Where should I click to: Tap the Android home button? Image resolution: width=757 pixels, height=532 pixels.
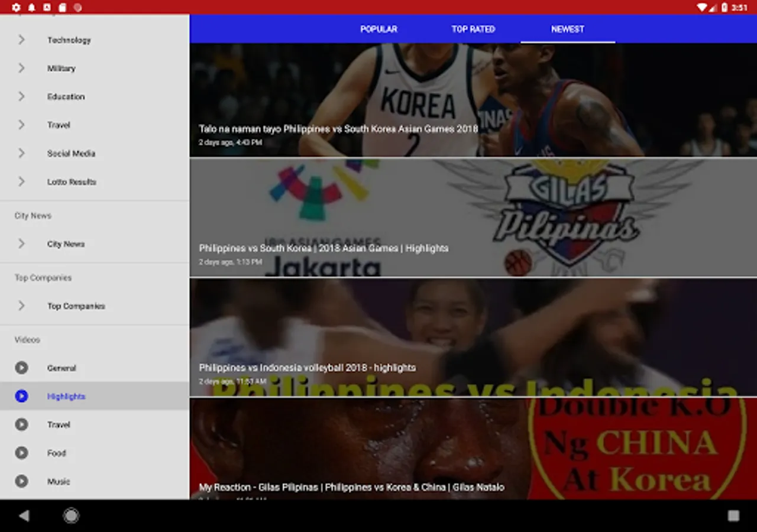point(71,515)
